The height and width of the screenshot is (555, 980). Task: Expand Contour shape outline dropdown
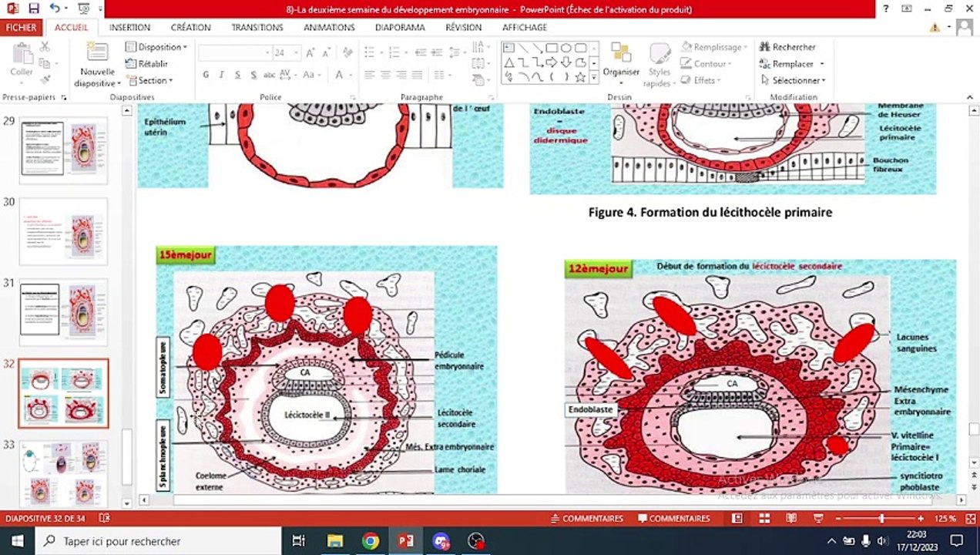point(706,64)
